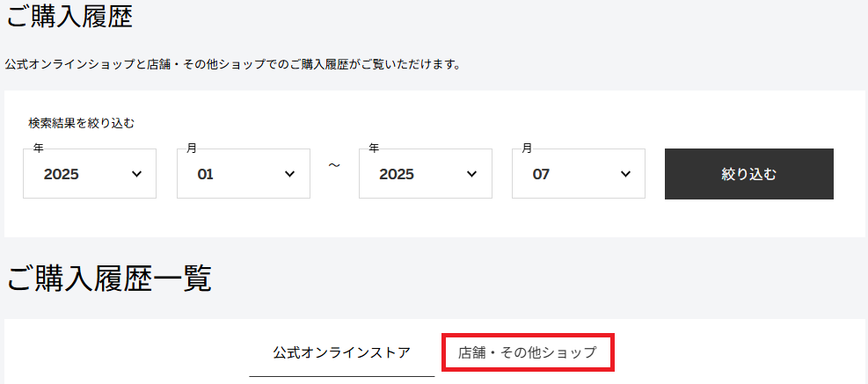Click the 年 label above start year
The height and width of the screenshot is (384, 868).
38,148
